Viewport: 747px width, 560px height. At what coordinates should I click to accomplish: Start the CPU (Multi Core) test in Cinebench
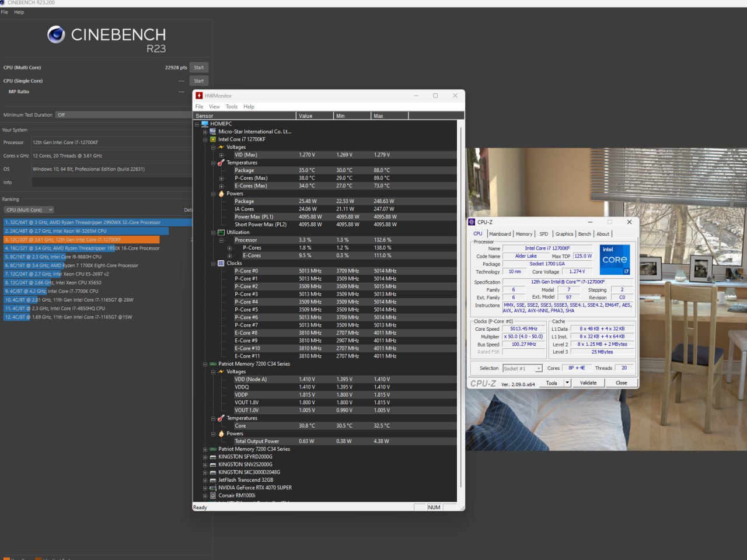199,68
